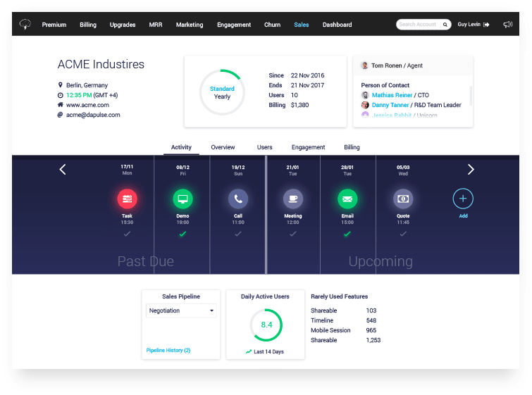The width and height of the screenshot is (532, 395).
Task: Click the www.acme.com website text
Action: (x=87, y=105)
